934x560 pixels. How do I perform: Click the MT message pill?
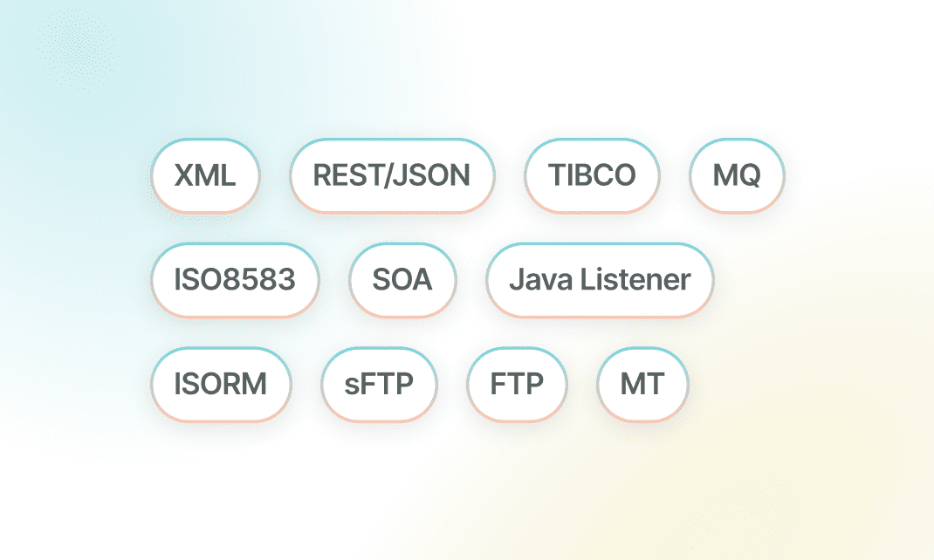[x=642, y=384]
